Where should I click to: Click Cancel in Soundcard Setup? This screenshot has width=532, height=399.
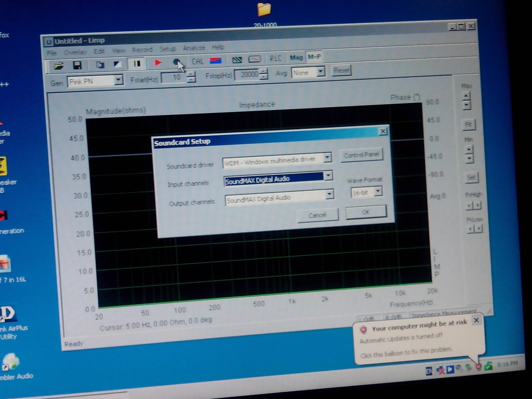click(x=318, y=215)
